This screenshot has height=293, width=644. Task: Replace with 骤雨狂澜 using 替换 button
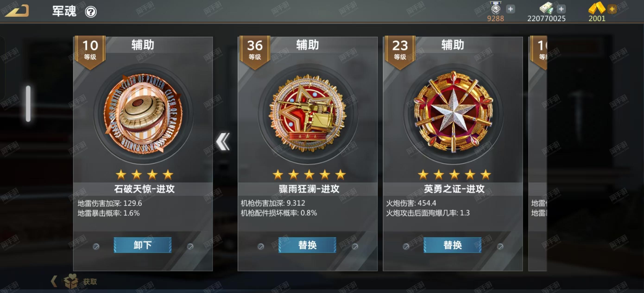pyautogui.click(x=307, y=245)
